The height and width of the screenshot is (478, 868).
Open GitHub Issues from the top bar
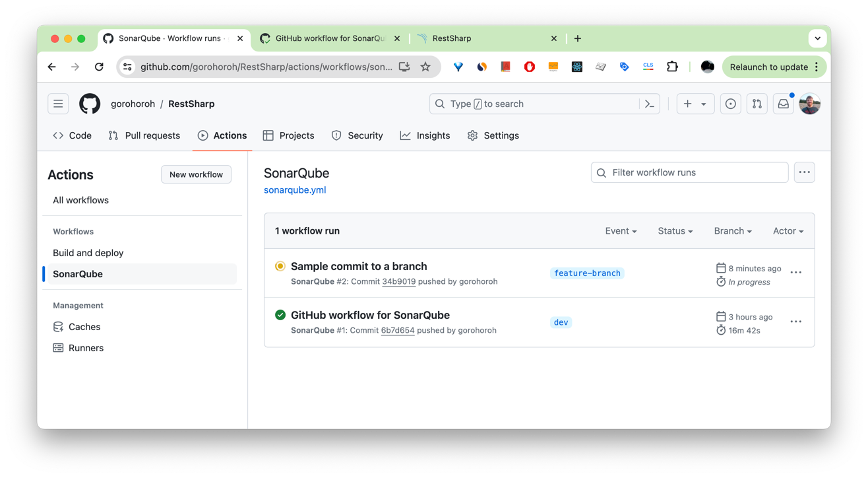(730, 104)
